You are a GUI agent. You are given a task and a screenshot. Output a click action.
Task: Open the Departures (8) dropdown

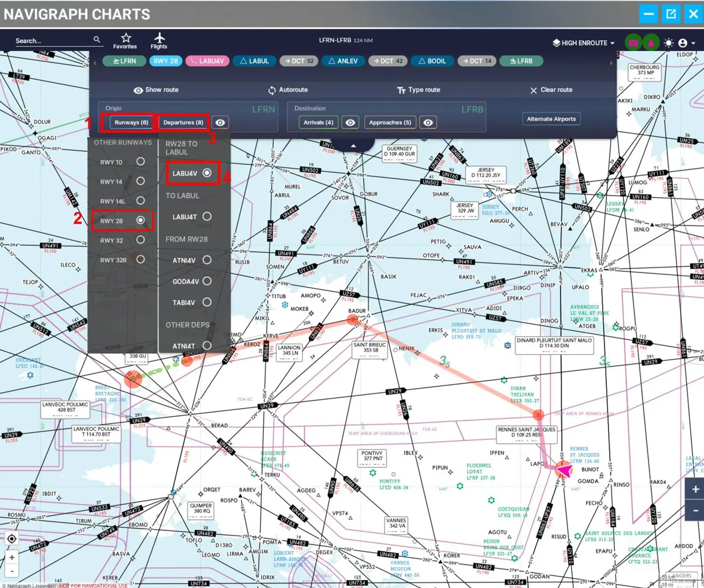[x=183, y=123]
